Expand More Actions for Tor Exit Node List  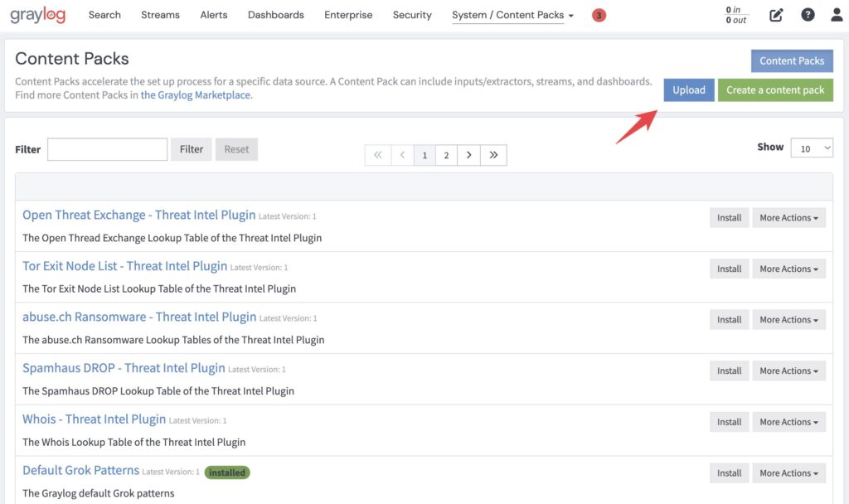(788, 269)
